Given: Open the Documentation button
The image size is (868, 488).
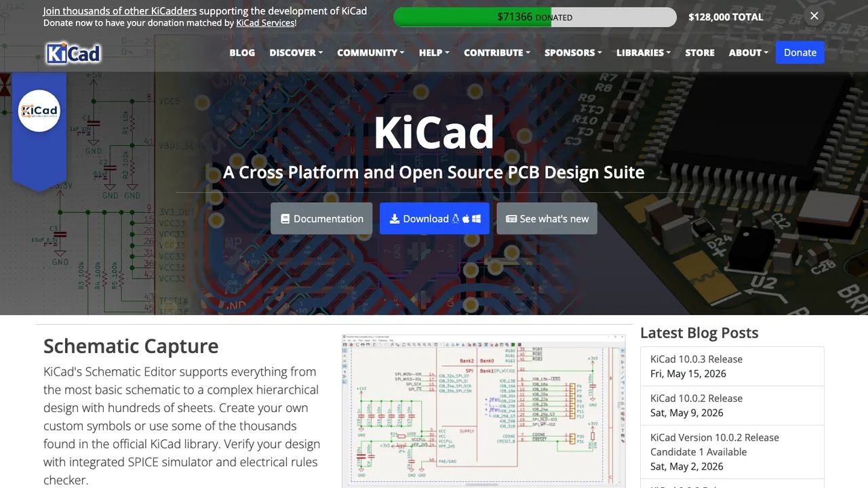Looking at the screenshot, I should click(x=321, y=218).
